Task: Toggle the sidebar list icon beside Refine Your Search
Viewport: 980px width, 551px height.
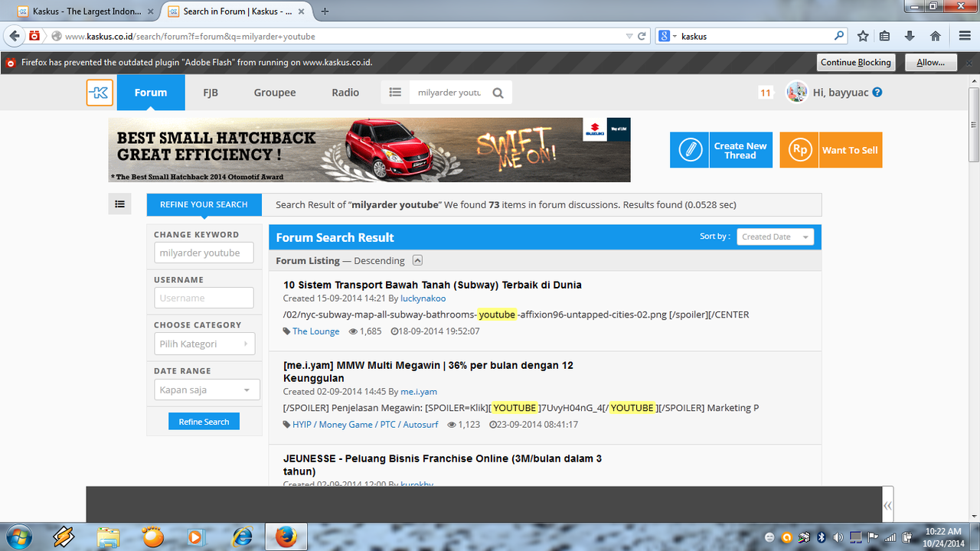Action: click(120, 204)
